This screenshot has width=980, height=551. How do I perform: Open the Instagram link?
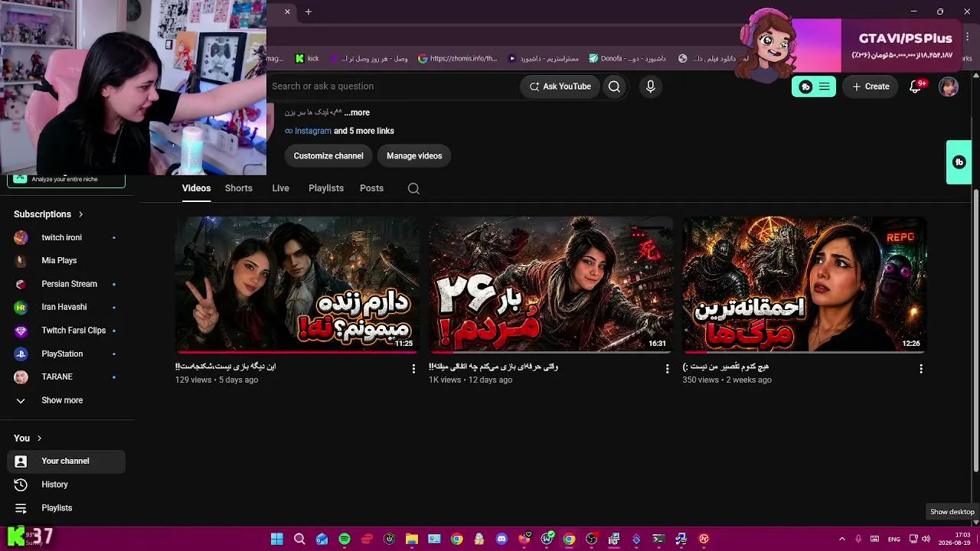coord(313,131)
